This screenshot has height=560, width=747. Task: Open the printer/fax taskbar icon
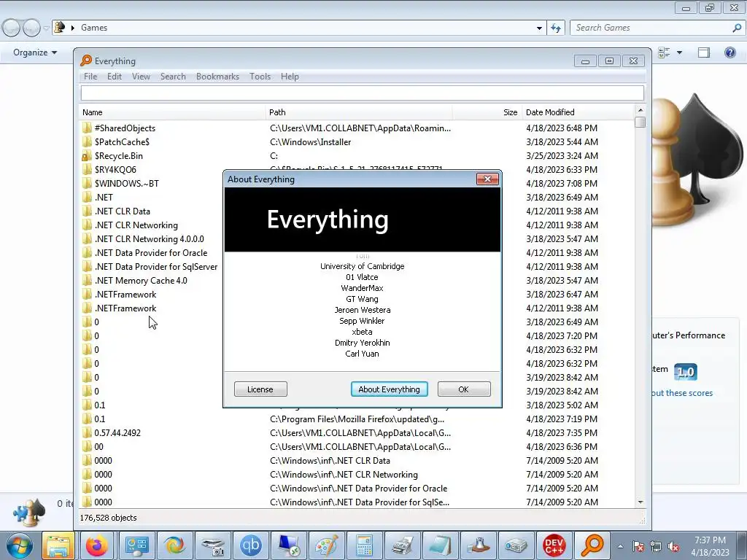[403, 545]
